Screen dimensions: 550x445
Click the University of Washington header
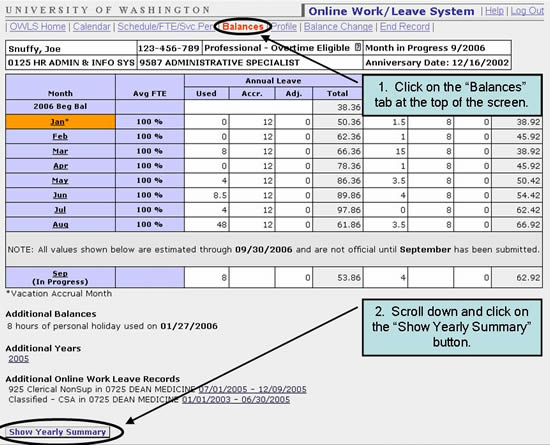tap(108, 10)
